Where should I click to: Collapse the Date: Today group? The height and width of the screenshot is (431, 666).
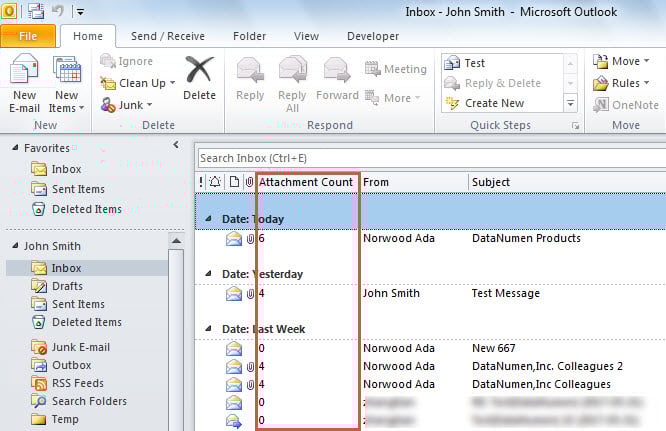(x=208, y=217)
